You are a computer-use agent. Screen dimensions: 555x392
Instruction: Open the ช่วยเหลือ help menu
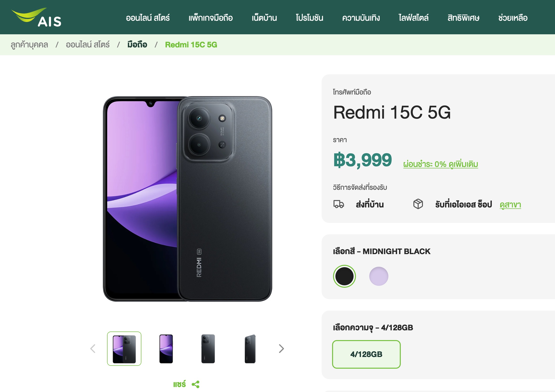[x=513, y=18]
